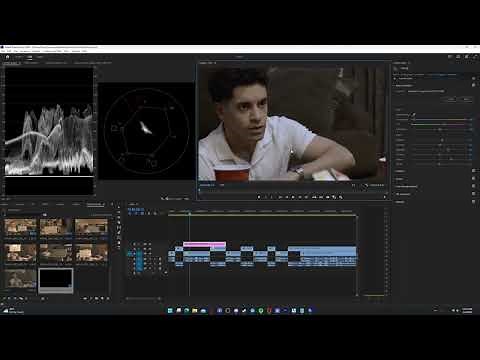
Task: Open the weather widget on taskbar
Action: [13, 310]
